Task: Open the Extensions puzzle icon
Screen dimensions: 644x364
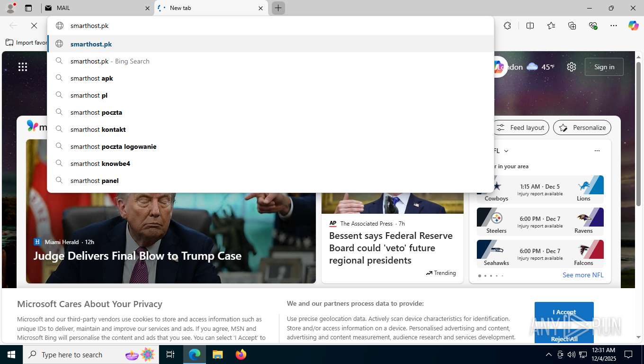Action: (x=507, y=26)
